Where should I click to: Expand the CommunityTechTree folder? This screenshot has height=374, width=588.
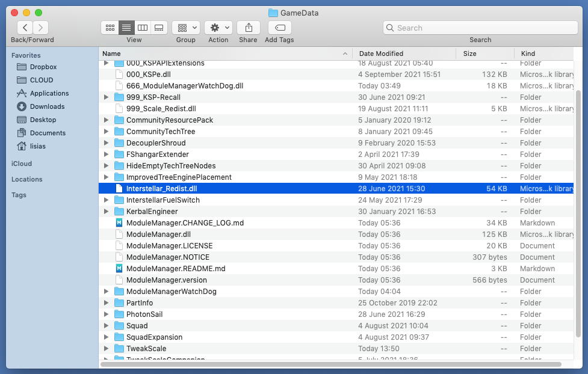pos(106,132)
